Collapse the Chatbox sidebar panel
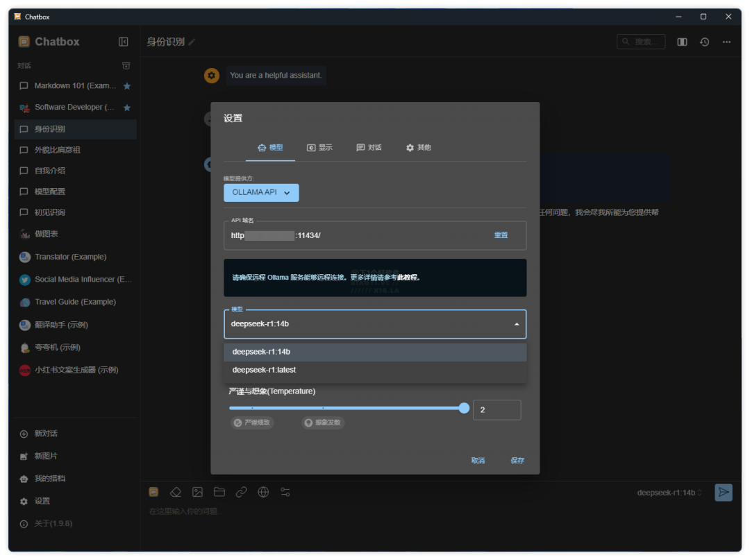This screenshot has width=750, height=560. coord(124,42)
